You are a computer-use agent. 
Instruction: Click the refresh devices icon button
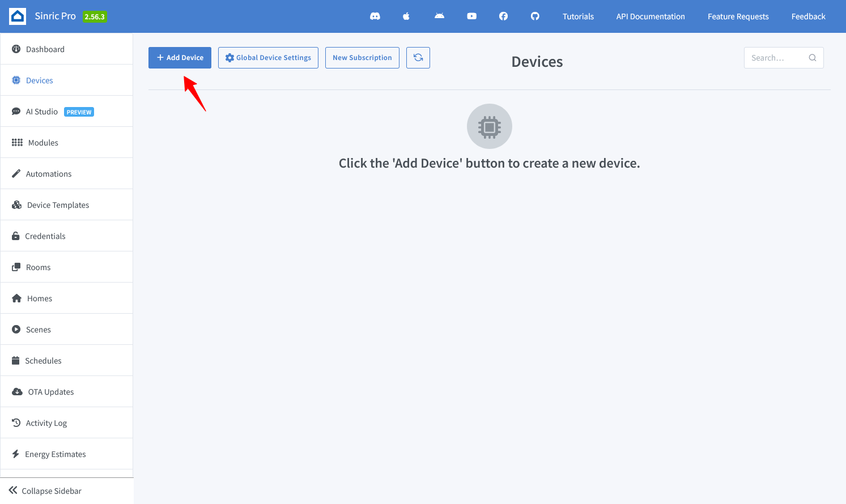(x=418, y=58)
